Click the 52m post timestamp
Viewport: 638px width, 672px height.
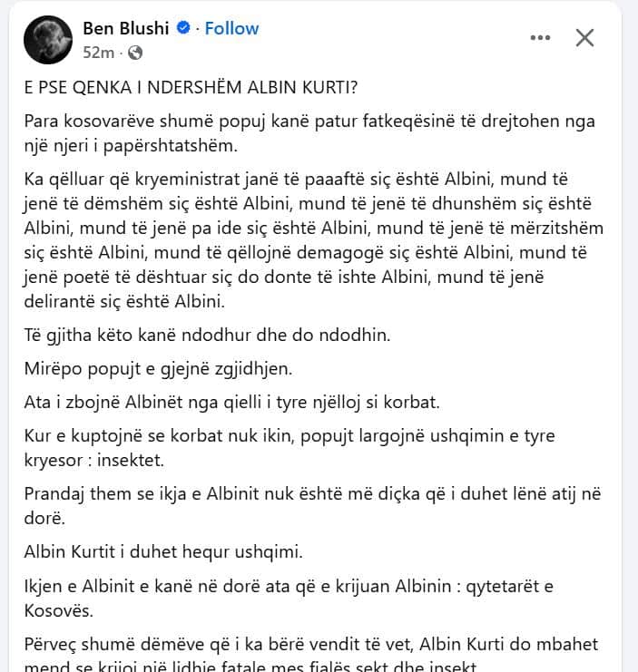98,53
